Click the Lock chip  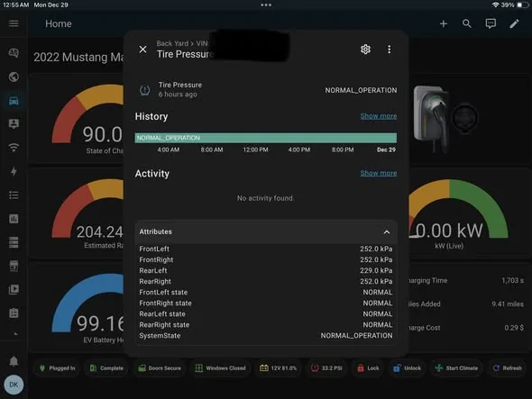pos(368,368)
